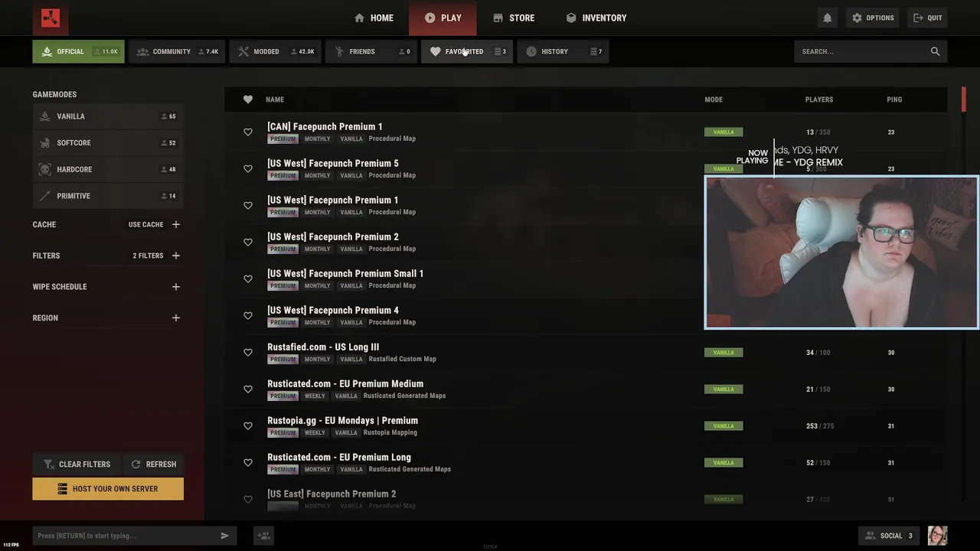Viewport: 980px width, 551px height.
Task: Click the Quit button
Action: 927,18
